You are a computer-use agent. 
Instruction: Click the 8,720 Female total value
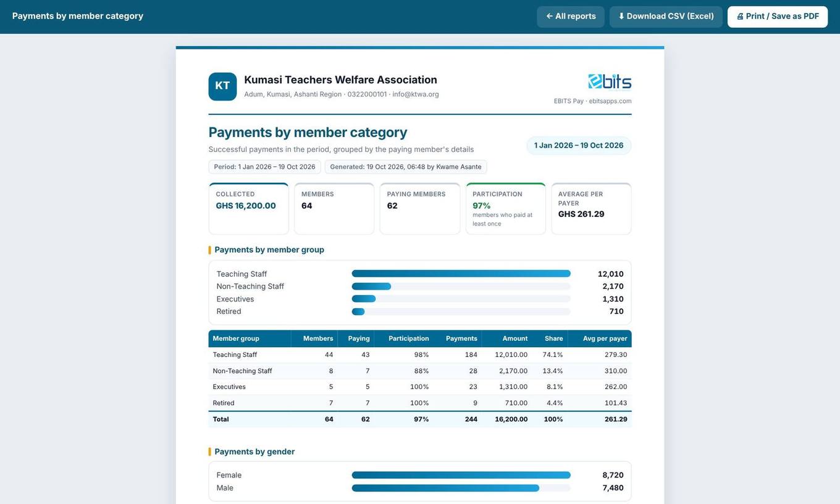[x=613, y=476]
